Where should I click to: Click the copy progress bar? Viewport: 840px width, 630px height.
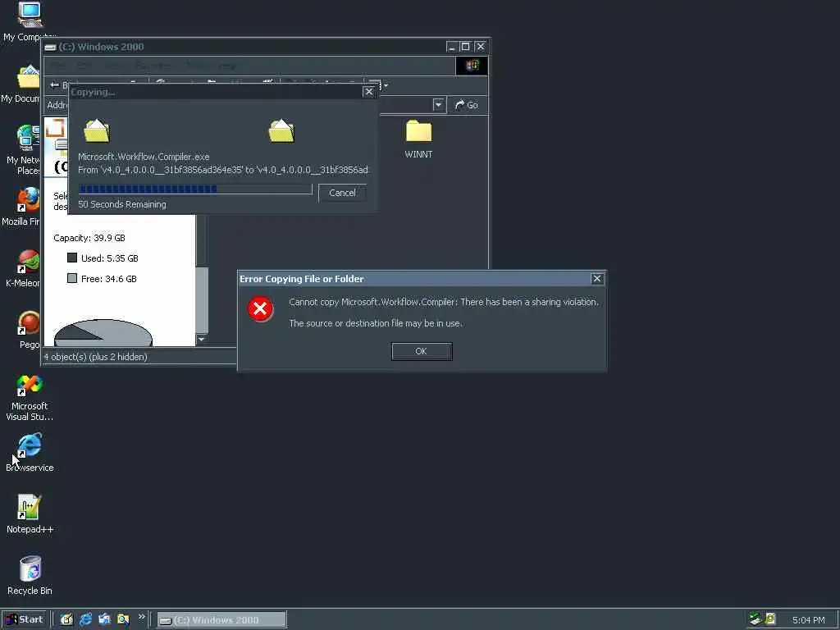click(195, 189)
